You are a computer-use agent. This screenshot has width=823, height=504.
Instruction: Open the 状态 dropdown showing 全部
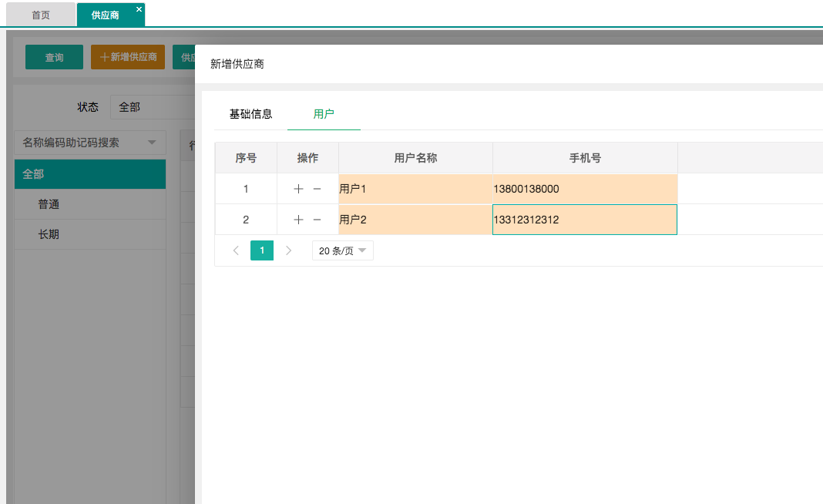pos(151,107)
